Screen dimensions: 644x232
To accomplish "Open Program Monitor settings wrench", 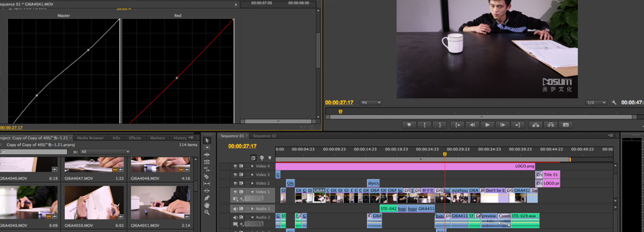I will coord(614,102).
